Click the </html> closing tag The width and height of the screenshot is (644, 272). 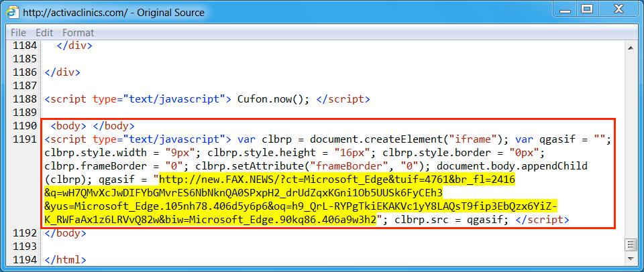[x=66, y=260]
